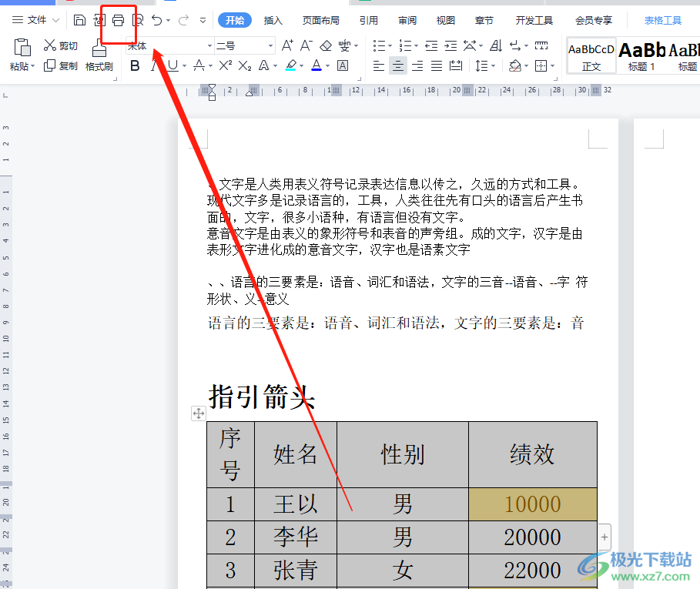Toggle subscript X₂
The width and height of the screenshot is (700, 589).
point(245,66)
